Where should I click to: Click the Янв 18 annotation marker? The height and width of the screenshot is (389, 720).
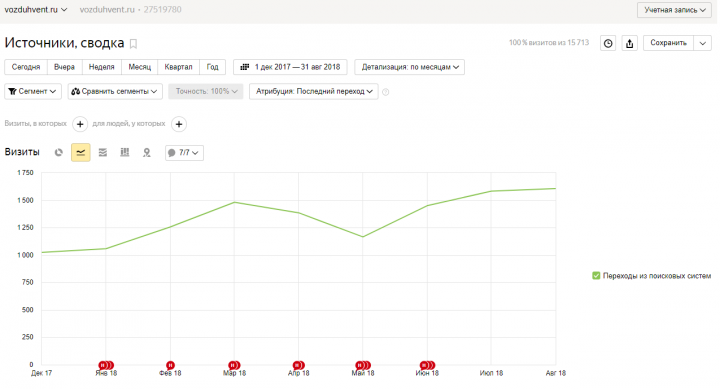click(x=106, y=366)
